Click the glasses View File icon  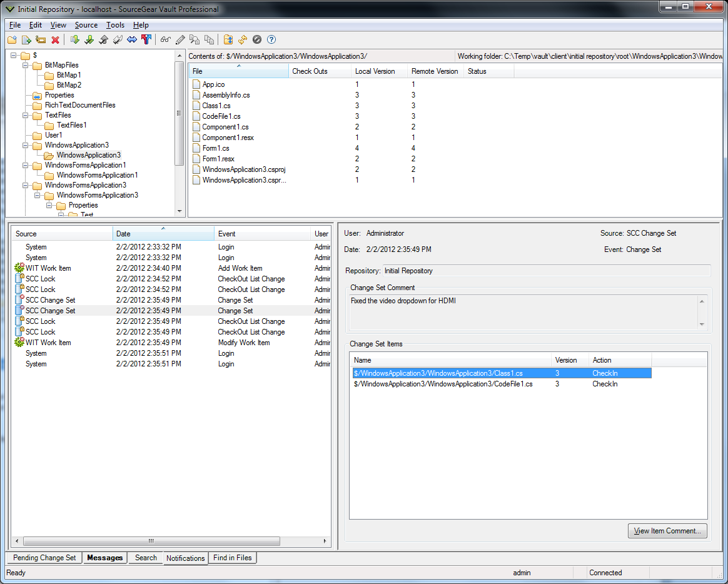point(165,40)
